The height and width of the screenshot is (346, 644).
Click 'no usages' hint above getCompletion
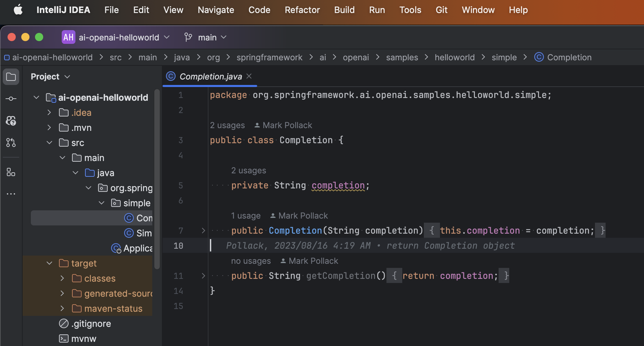click(251, 261)
